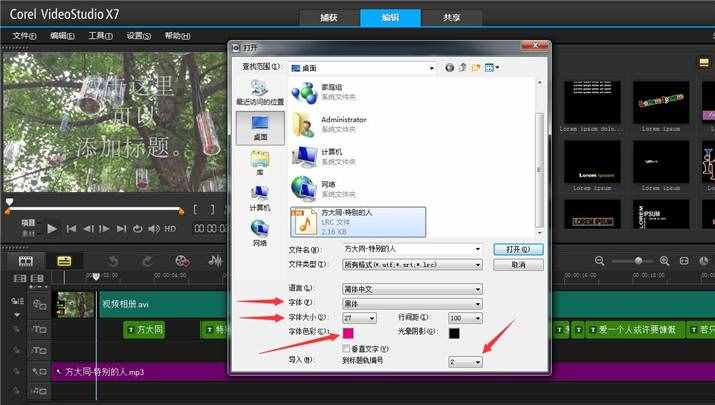Click the 取消 button

pyautogui.click(x=518, y=265)
